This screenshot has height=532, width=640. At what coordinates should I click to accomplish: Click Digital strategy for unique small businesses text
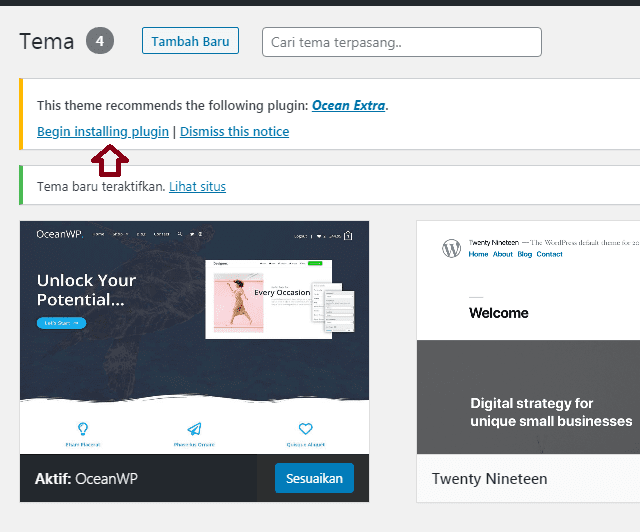point(551,412)
